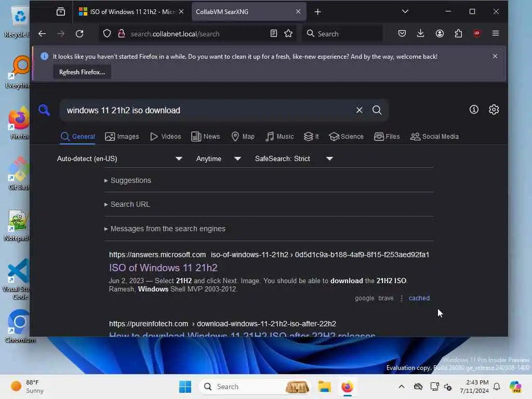Switch to Videos search category

click(165, 137)
